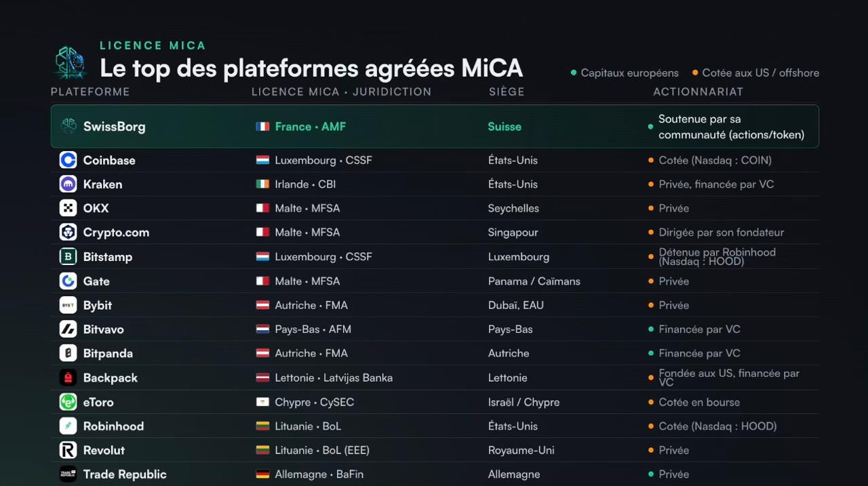Click 'Allemagne · BaFin' licence text
This screenshot has height=486, width=868.
coord(319,474)
